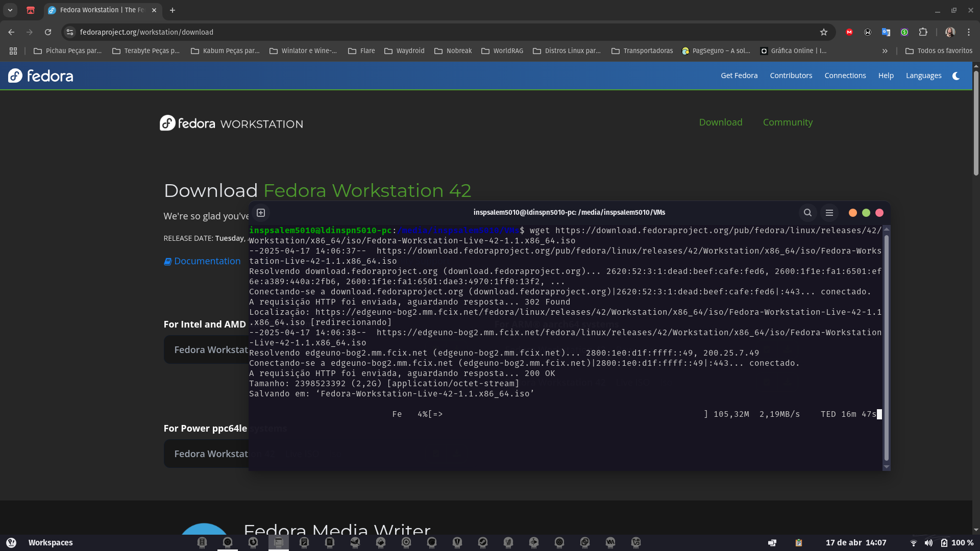Click the screen share tray icon

click(772, 543)
